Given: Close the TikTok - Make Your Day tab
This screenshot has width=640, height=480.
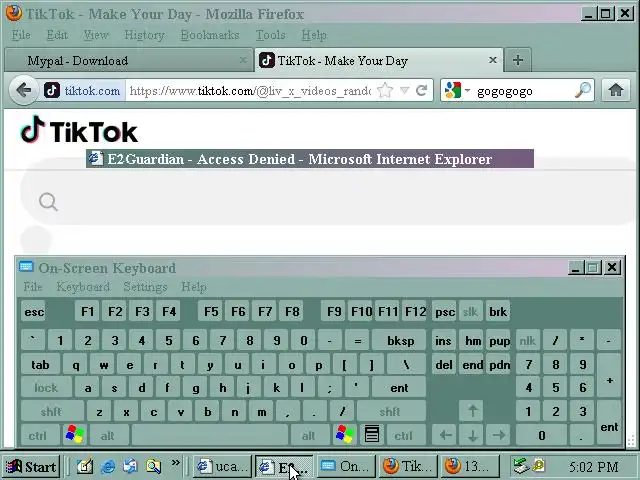Looking at the screenshot, I should pos(493,60).
